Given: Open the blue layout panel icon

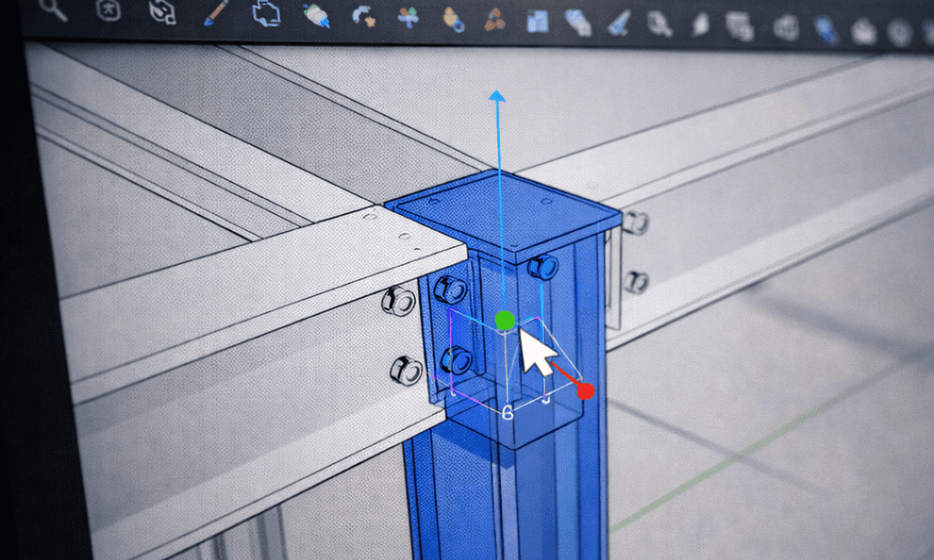Looking at the screenshot, I should [x=538, y=21].
